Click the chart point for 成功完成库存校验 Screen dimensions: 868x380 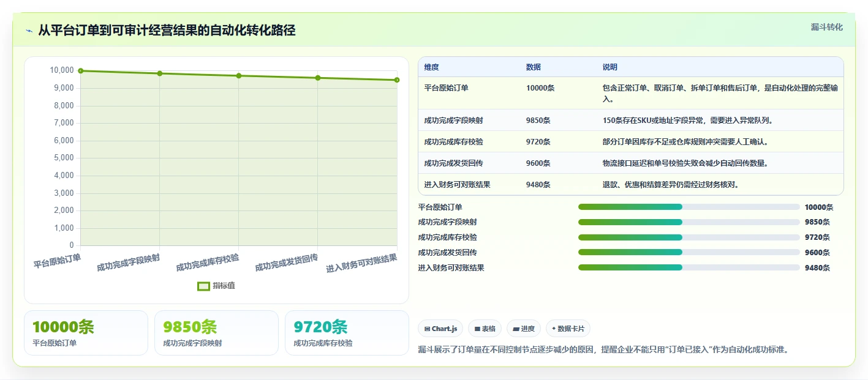tap(239, 76)
